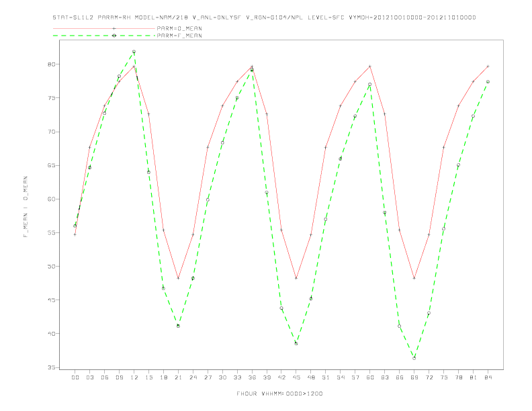Image resolution: width=532 pixels, height=411 pixels.
Task: Click the y-axis tick label 55
Action: click(50, 233)
